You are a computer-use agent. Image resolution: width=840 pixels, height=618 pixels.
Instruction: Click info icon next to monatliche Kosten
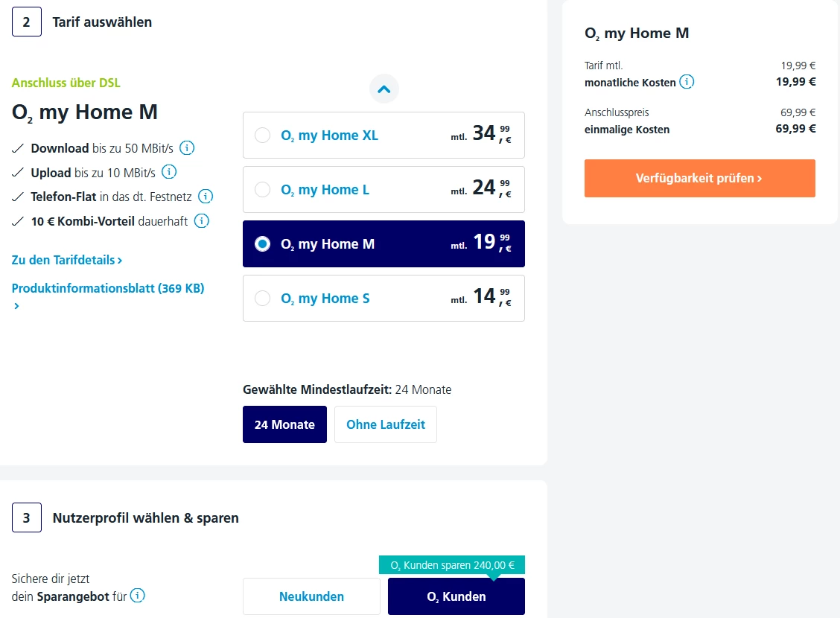tap(687, 82)
